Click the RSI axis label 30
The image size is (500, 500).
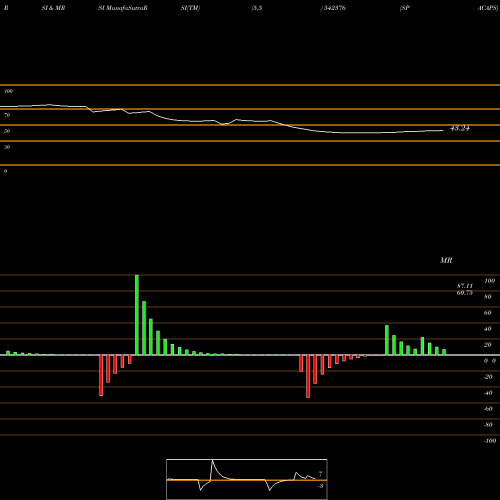click(7, 147)
